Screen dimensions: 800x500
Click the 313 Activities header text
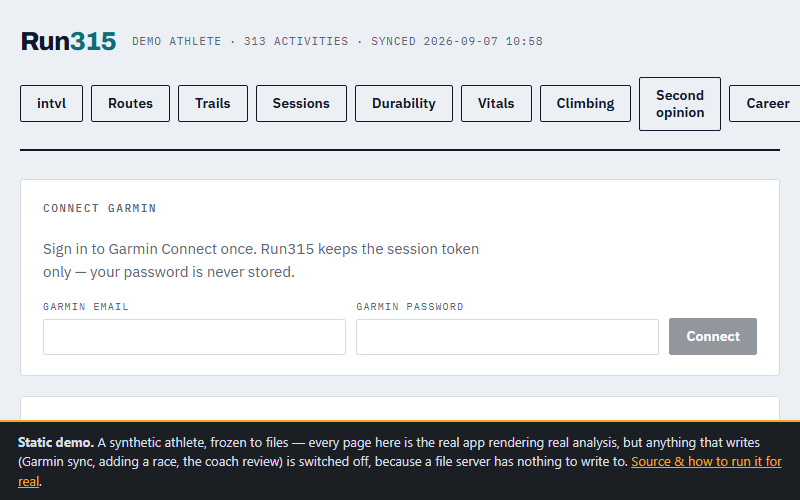pos(296,41)
